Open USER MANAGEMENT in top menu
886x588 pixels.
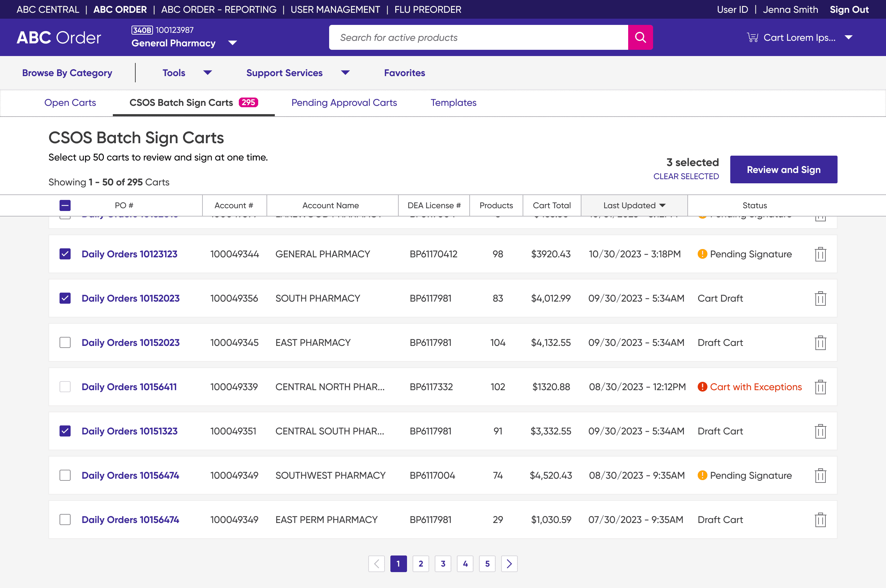[335, 9]
